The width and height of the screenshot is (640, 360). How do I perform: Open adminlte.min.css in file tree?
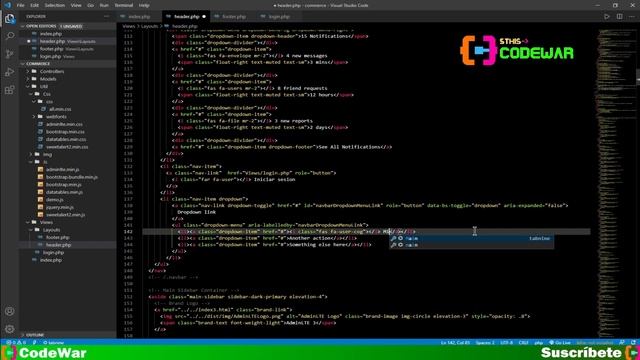tap(64, 124)
